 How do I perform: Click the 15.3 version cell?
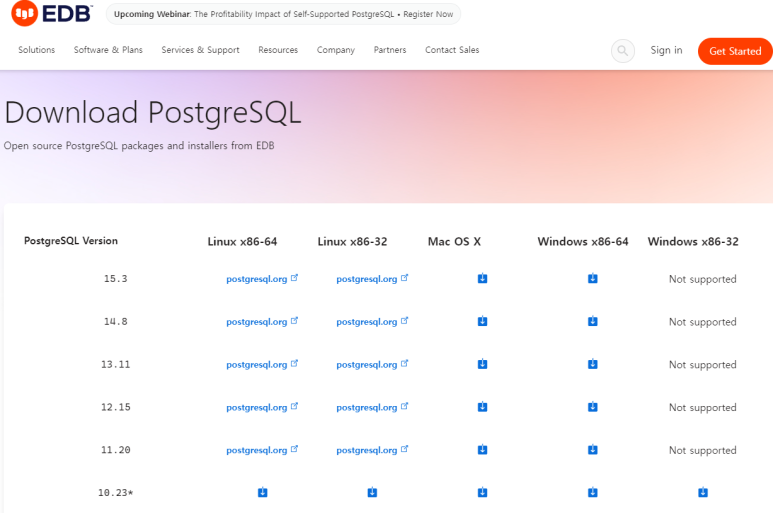(115, 279)
